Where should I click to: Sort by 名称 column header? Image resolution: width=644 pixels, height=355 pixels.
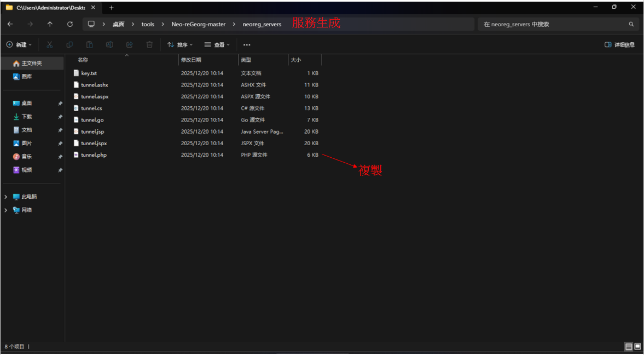(x=83, y=60)
